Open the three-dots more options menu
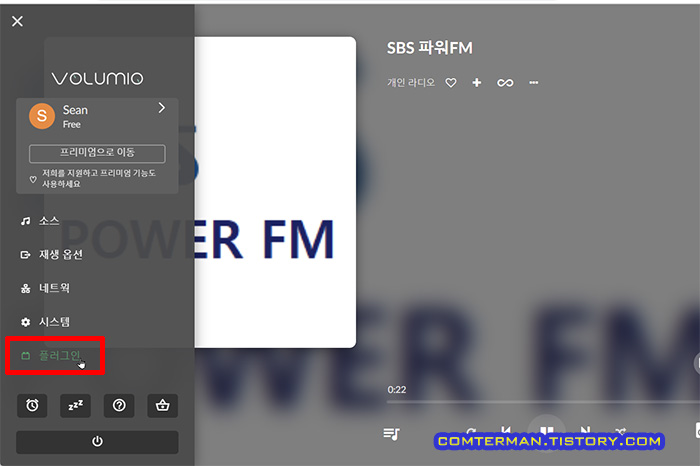 pyautogui.click(x=533, y=83)
